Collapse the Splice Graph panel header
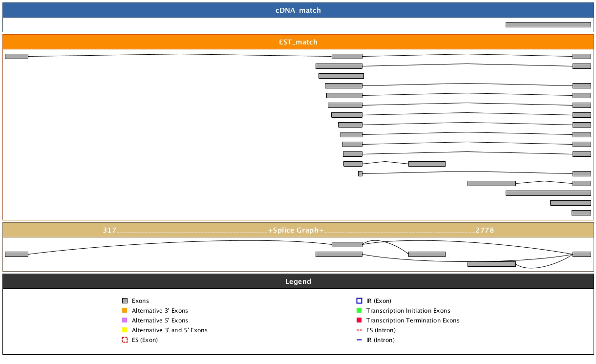 (x=298, y=230)
